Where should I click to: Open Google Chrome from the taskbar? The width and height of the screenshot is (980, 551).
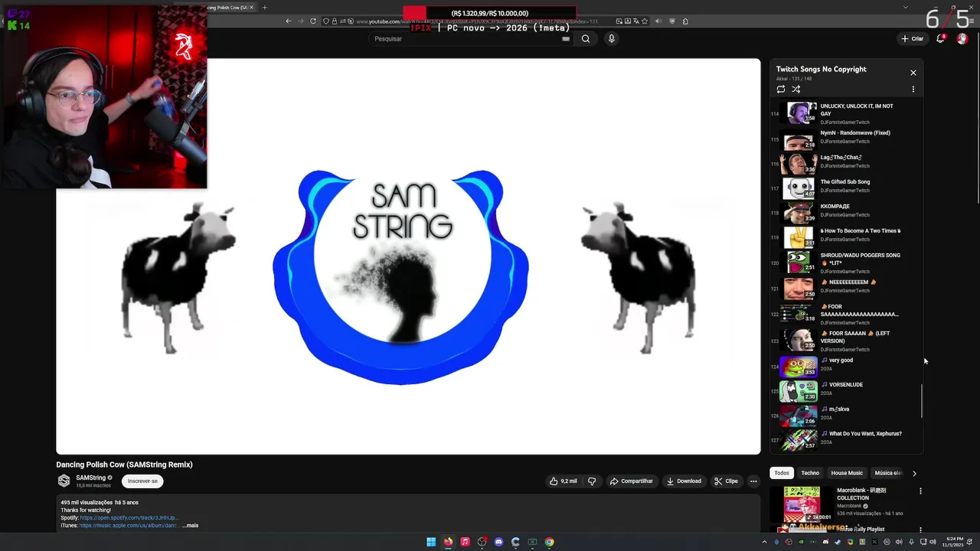[x=549, y=542]
